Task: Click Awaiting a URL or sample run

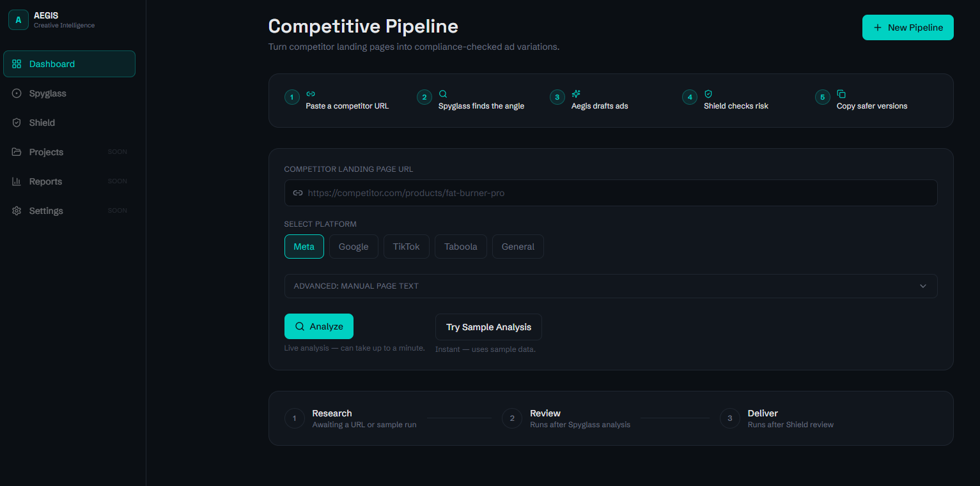Action: (x=364, y=425)
